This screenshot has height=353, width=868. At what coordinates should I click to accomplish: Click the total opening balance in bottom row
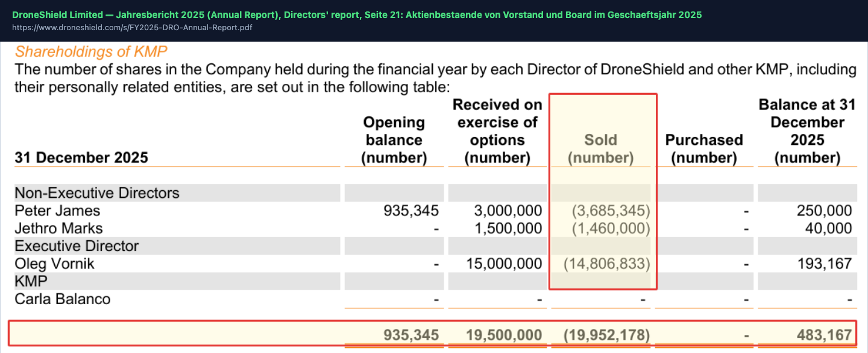point(411,335)
